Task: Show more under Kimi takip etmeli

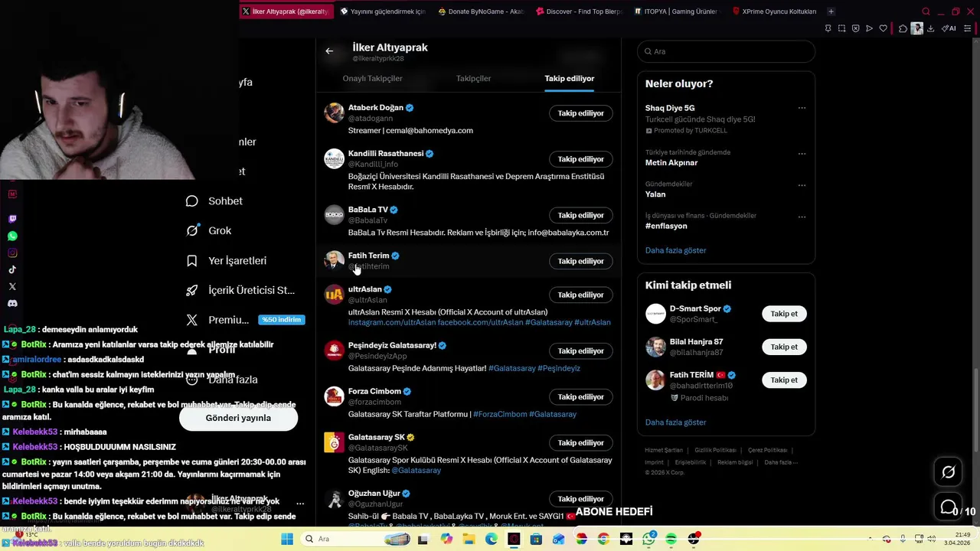Action: click(x=675, y=422)
